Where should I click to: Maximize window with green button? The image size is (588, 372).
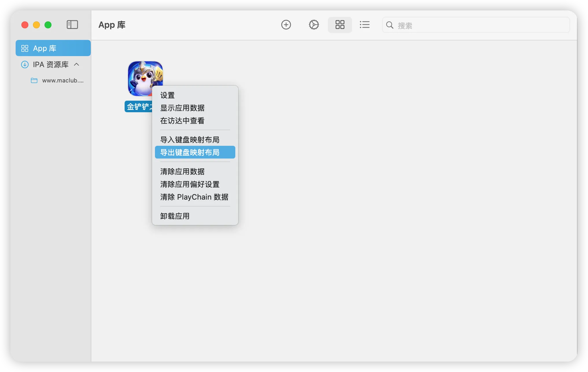point(48,25)
